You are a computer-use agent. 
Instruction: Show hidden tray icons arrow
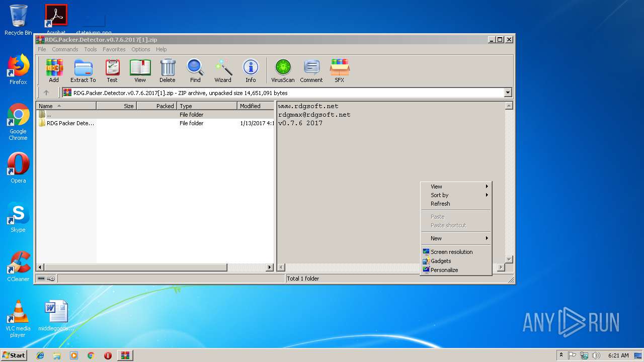561,355
